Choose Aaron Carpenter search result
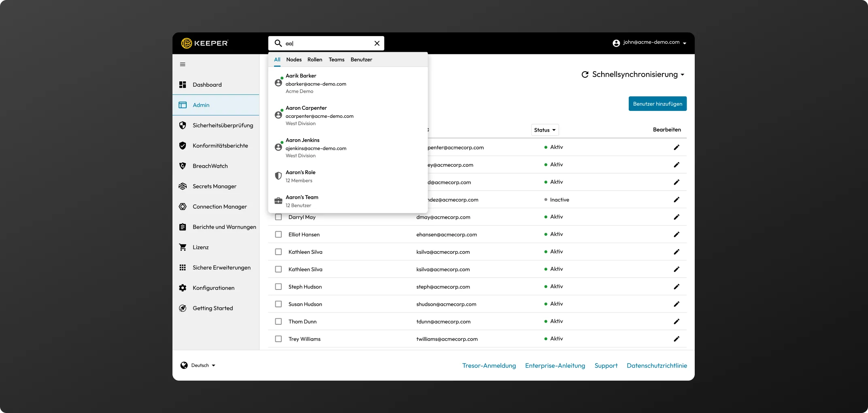 click(348, 116)
